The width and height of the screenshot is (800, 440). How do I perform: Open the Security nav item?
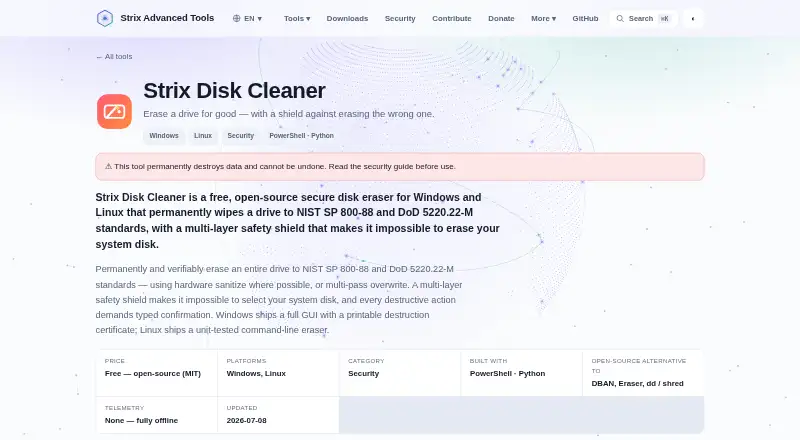coord(400,18)
